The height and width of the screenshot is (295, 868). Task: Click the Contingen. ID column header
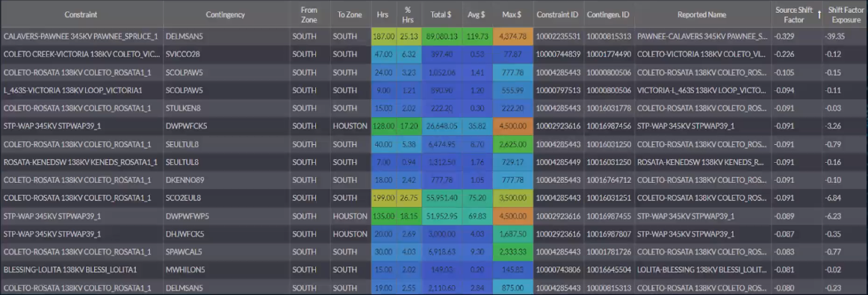click(608, 14)
